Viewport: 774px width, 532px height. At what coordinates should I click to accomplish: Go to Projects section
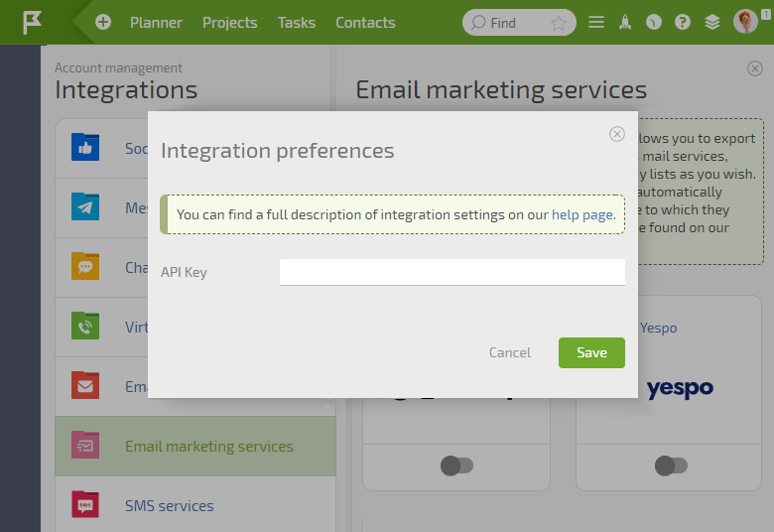(229, 23)
